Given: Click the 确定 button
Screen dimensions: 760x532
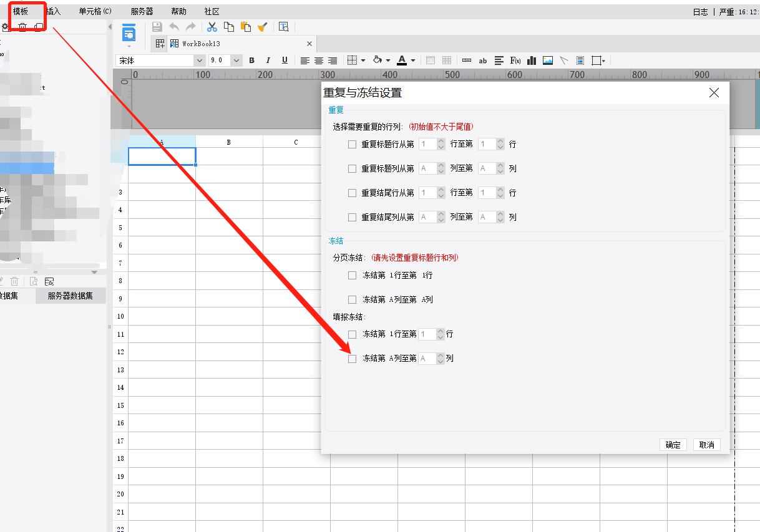Looking at the screenshot, I should coord(673,445).
